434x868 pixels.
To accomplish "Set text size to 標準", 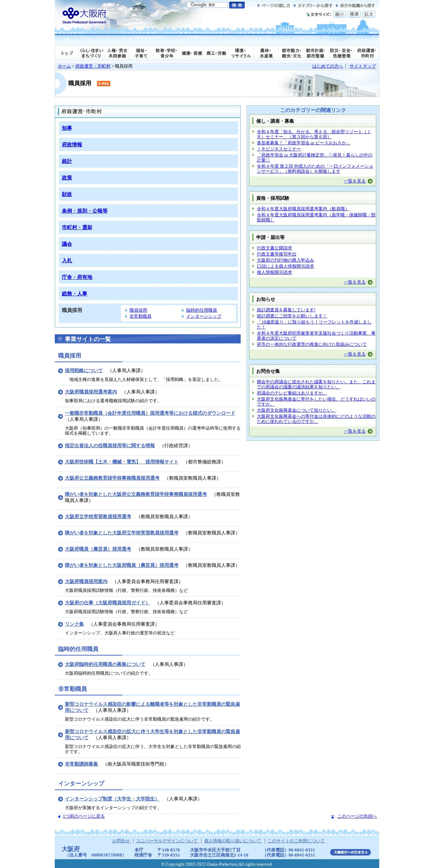I will [x=354, y=14].
